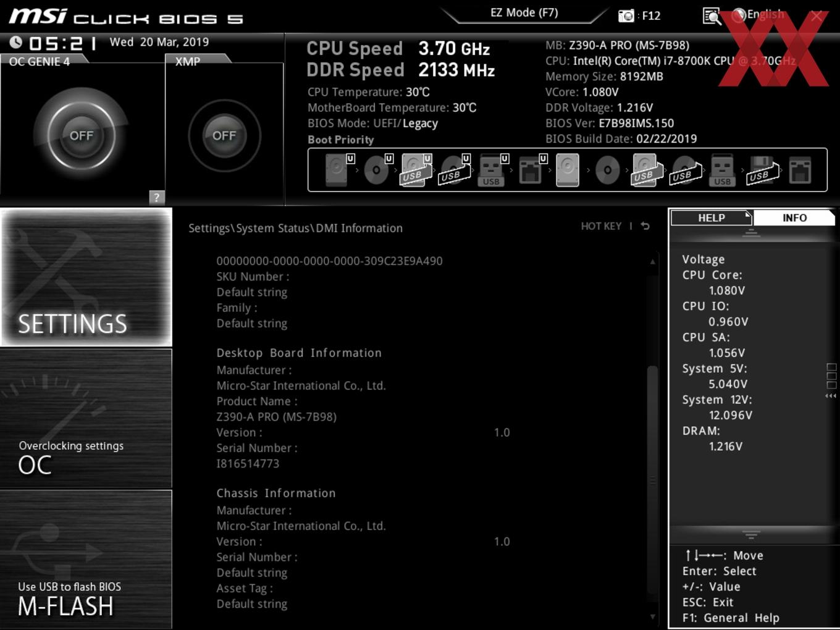Select the USB floppy boot device icon

pos(762,170)
